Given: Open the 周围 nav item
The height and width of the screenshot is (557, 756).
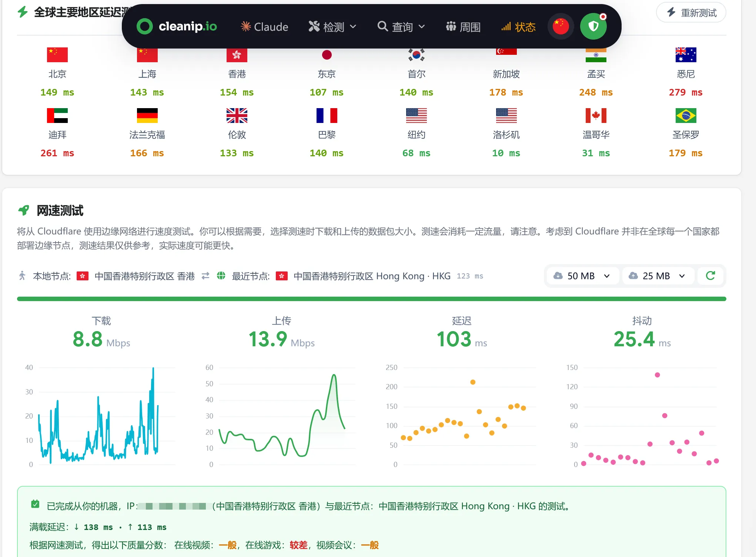Looking at the screenshot, I should tap(463, 27).
